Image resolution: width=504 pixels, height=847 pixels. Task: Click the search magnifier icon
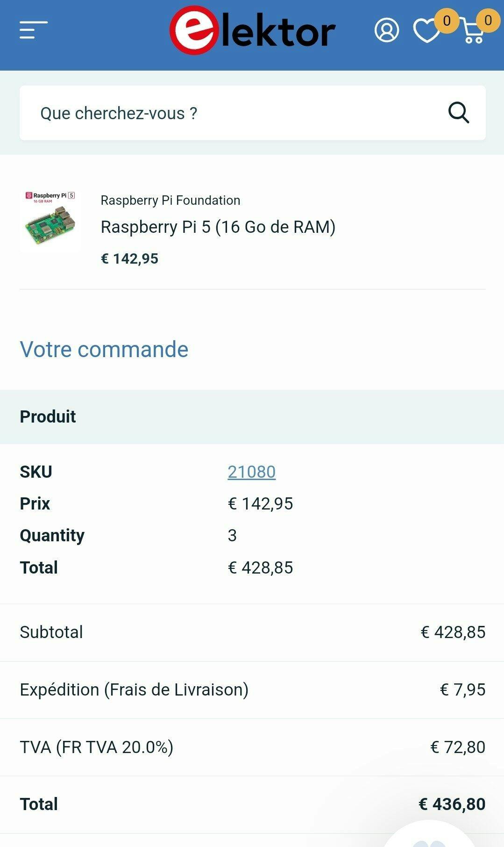pyautogui.click(x=458, y=113)
